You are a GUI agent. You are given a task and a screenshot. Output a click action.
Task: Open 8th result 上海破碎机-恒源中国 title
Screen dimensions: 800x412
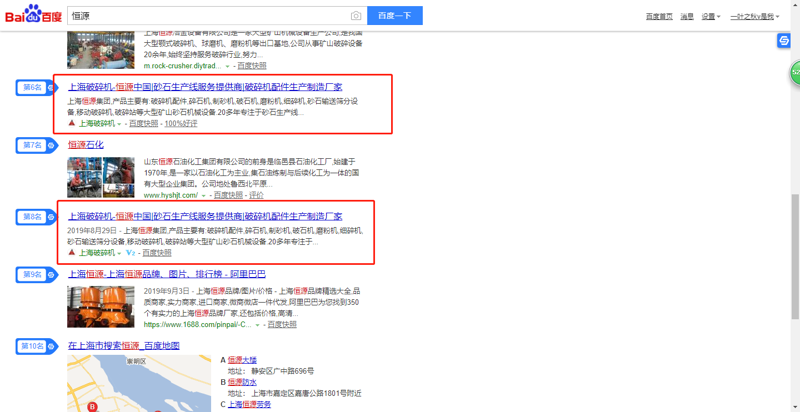pyautogui.click(x=205, y=216)
